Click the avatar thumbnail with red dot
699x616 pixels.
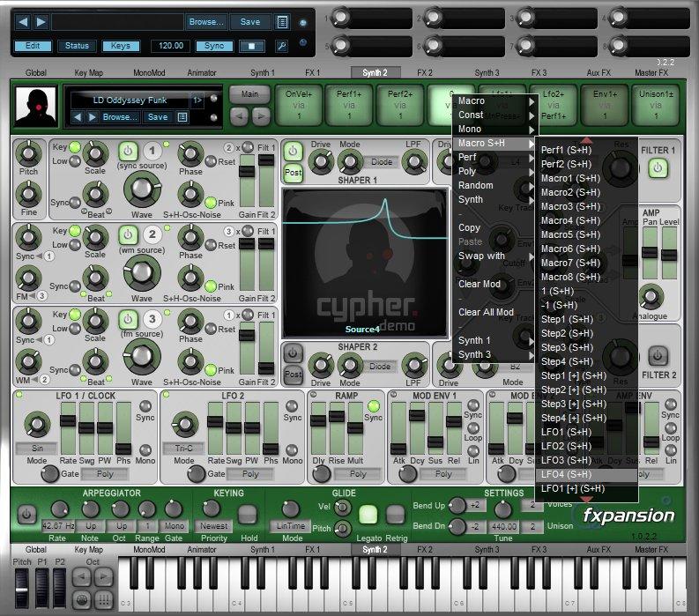pyautogui.click(x=36, y=107)
